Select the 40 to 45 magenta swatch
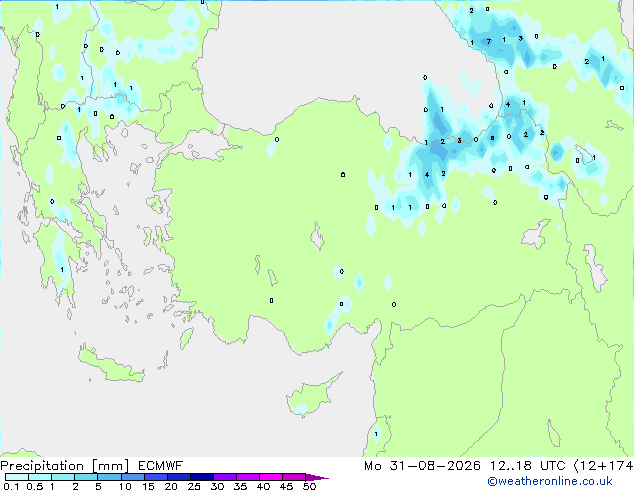The width and height of the screenshot is (634, 490). coord(271,477)
